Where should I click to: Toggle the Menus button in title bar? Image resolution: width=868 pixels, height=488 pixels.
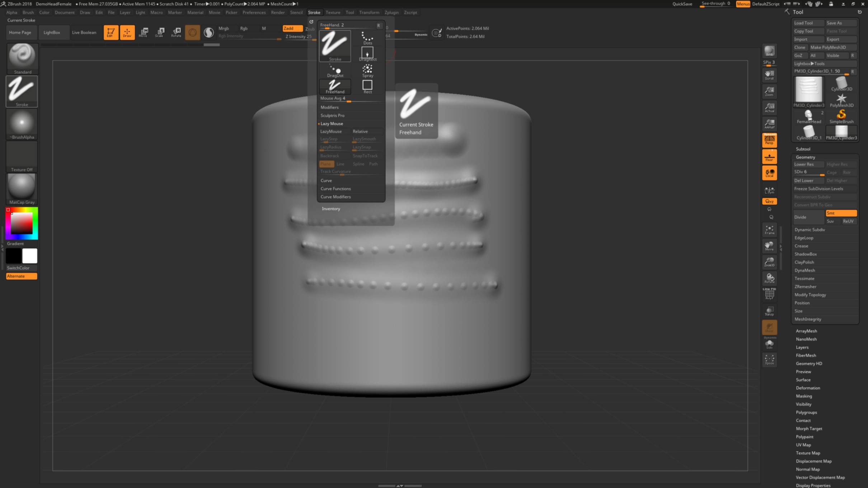tap(743, 4)
